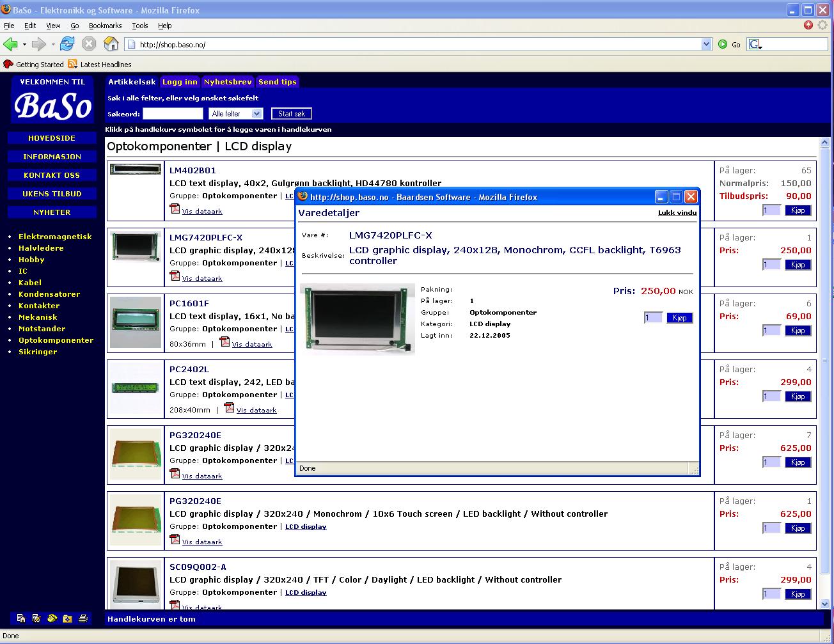The image size is (834, 644).
Task: Click the Start søk button
Action: (292, 113)
